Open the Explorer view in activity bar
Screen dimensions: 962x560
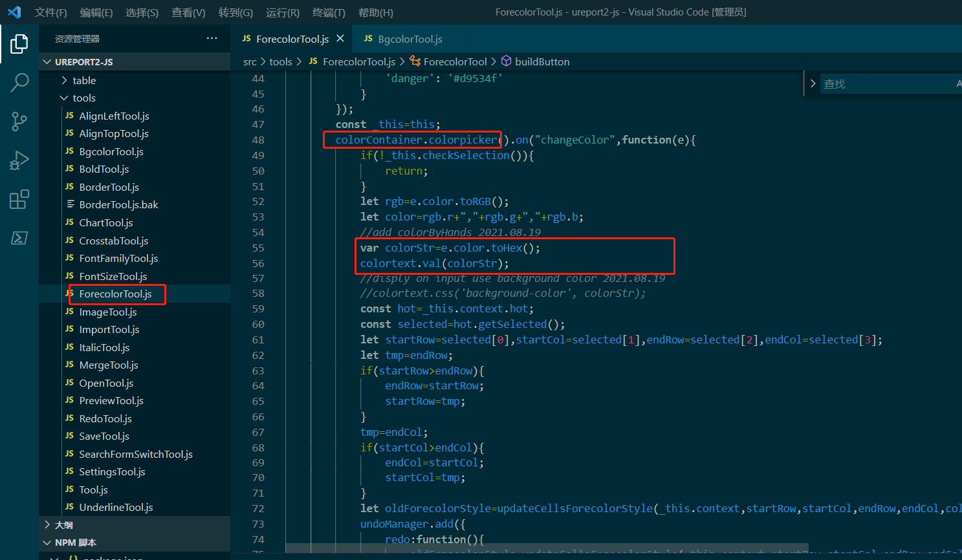(19, 44)
